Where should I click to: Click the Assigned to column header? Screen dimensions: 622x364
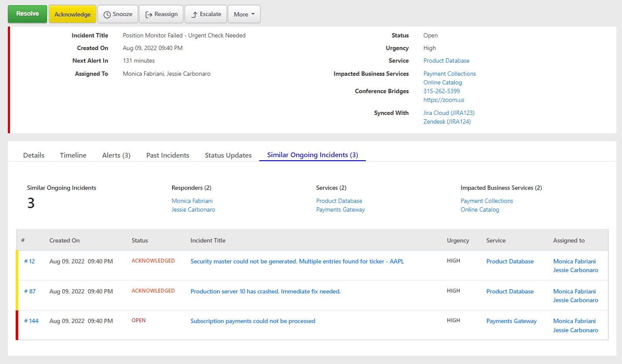[569, 240]
